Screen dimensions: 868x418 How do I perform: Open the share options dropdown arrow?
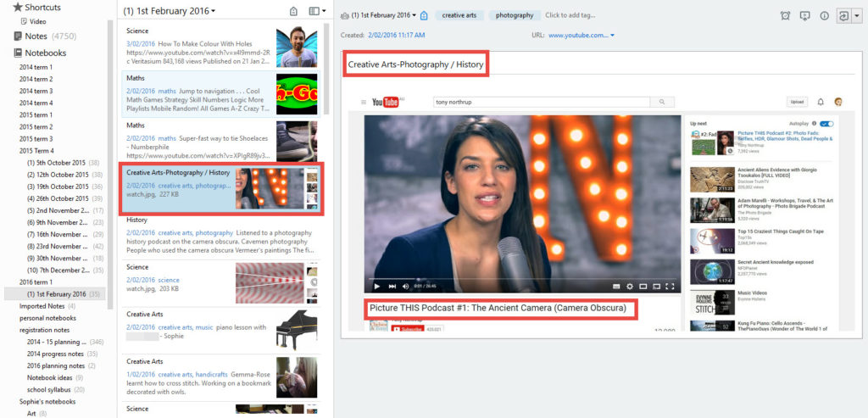(858, 15)
